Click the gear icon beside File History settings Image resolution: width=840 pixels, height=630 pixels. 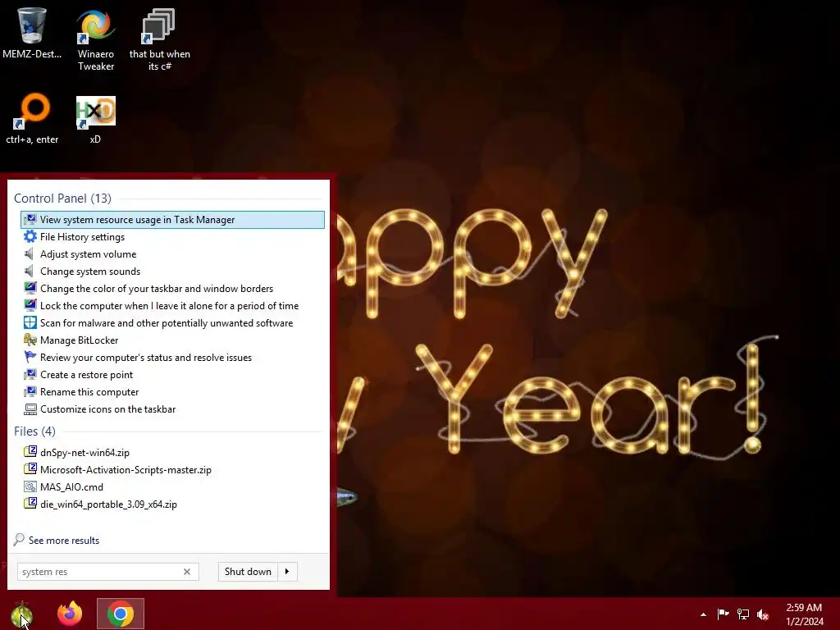point(30,236)
